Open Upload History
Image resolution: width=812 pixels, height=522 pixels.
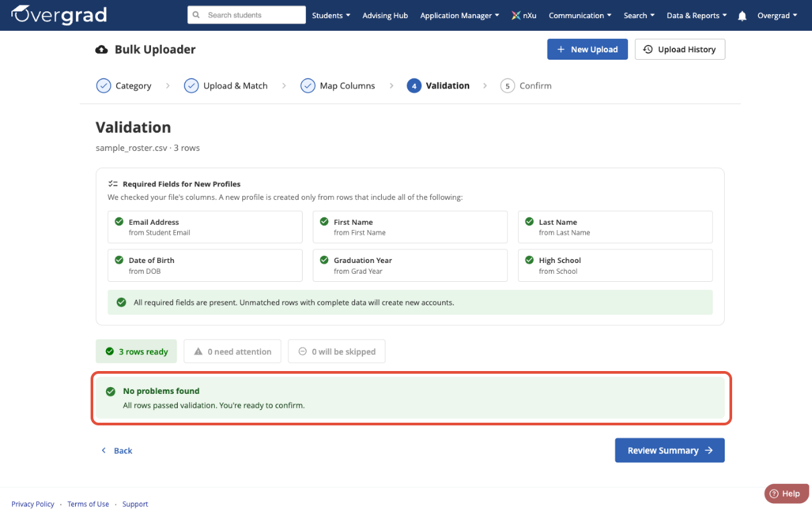[680, 50]
